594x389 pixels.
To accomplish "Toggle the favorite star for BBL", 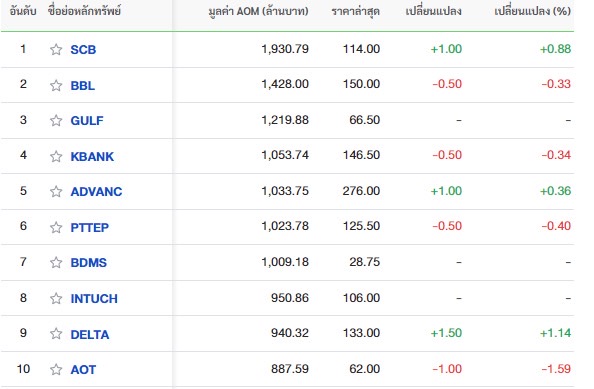I will [56, 85].
